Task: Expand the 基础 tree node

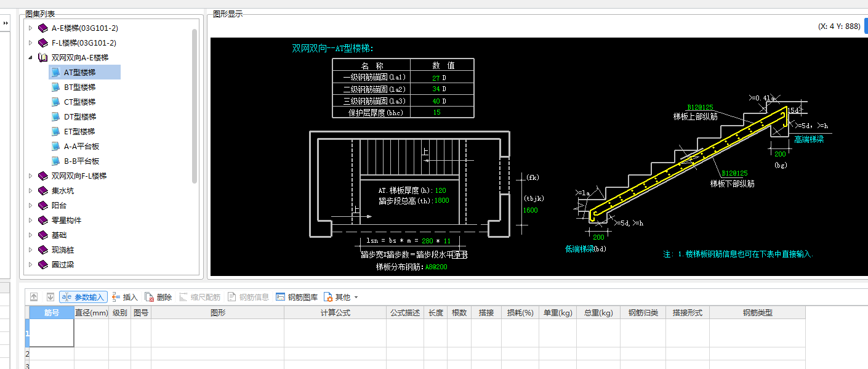Action: click(x=30, y=235)
